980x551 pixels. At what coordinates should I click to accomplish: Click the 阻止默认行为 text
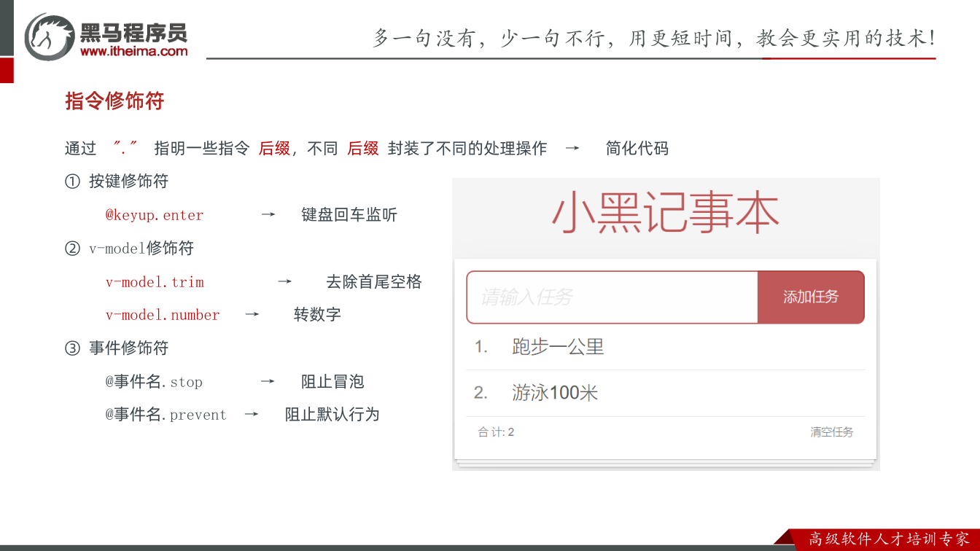click(x=332, y=415)
